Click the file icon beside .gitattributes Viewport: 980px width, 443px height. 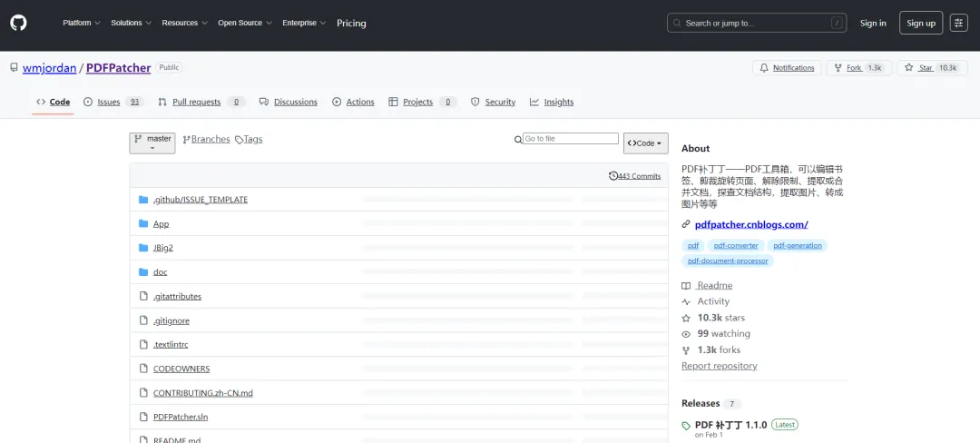coord(143,296)
